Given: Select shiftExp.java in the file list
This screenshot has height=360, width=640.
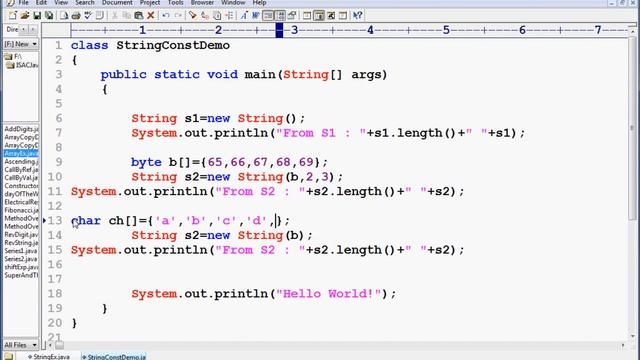Looking at the screenshot, I should [x=21, y=267].
